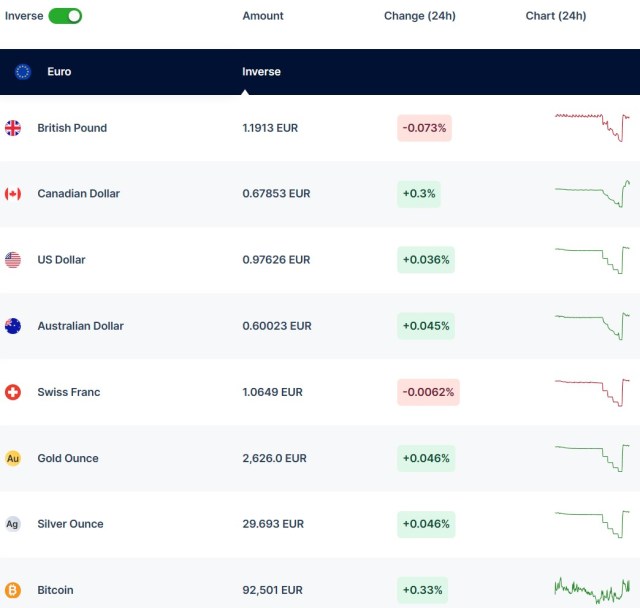Click the Swiss Franc flag icon

(x=13, y=392)
